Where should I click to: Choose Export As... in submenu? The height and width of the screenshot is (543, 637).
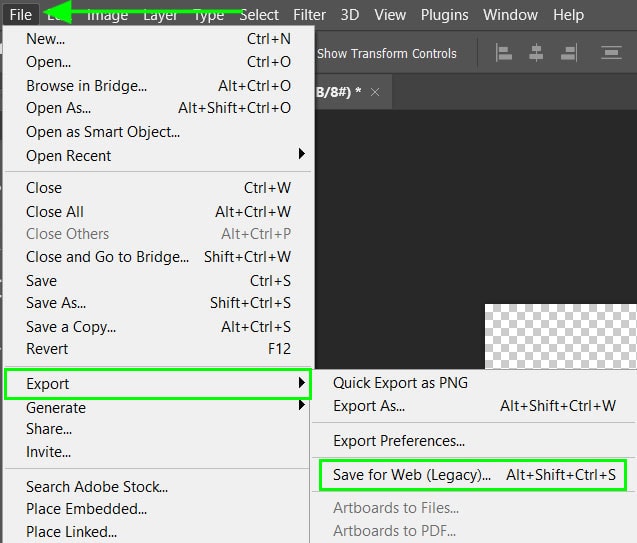[473, 406]
